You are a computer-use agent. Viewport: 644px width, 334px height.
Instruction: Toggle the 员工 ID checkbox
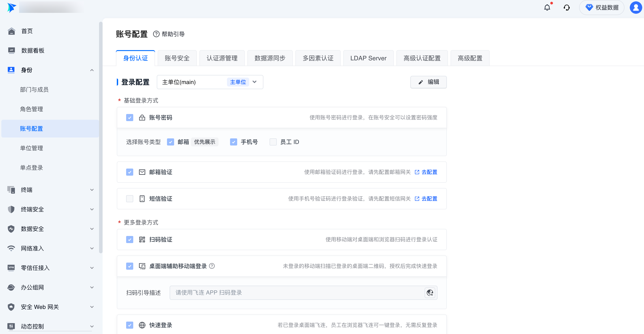pos(273,142)
